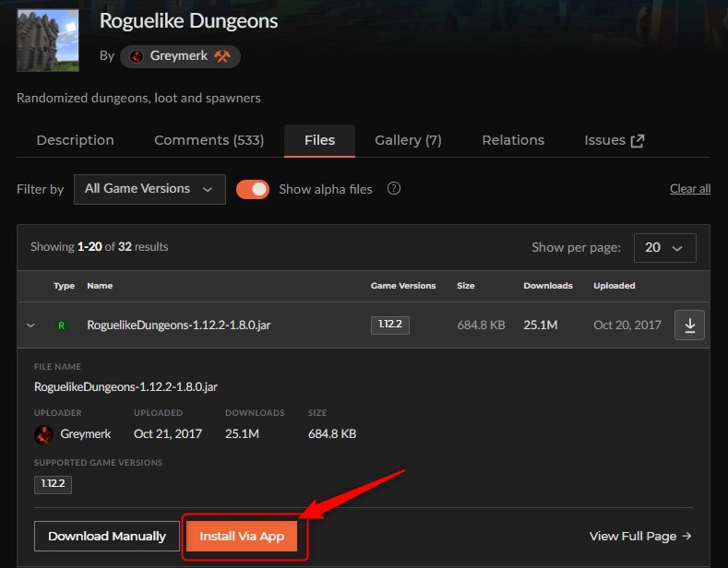The width and height of the screenshot is (728, 568).
Task: Click the Oct 20, 2017 uploaded date
Action: 627,325
